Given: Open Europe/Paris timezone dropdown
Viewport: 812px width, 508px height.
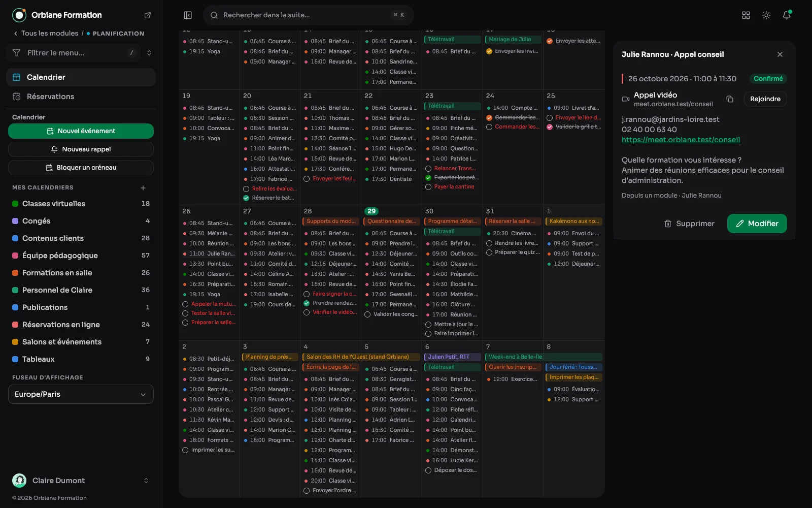Looking at the screenshot, I should tap(81, 394).
